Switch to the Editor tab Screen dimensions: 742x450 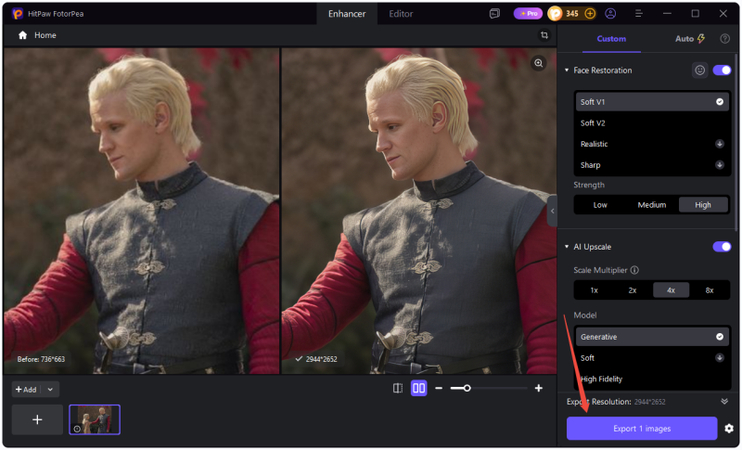pyautogui.click(x=401, y=14)
